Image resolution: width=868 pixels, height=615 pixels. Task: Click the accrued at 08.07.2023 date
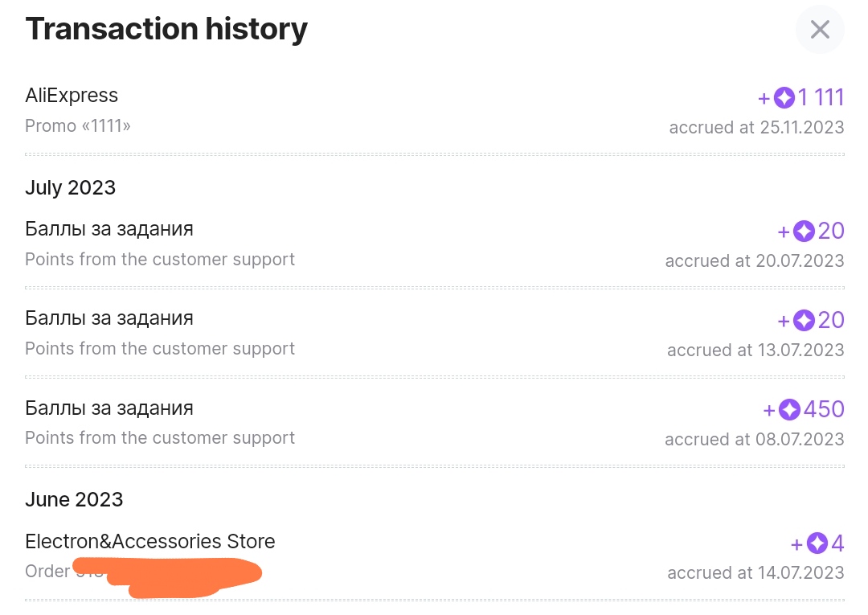click(x=754, y=440)
